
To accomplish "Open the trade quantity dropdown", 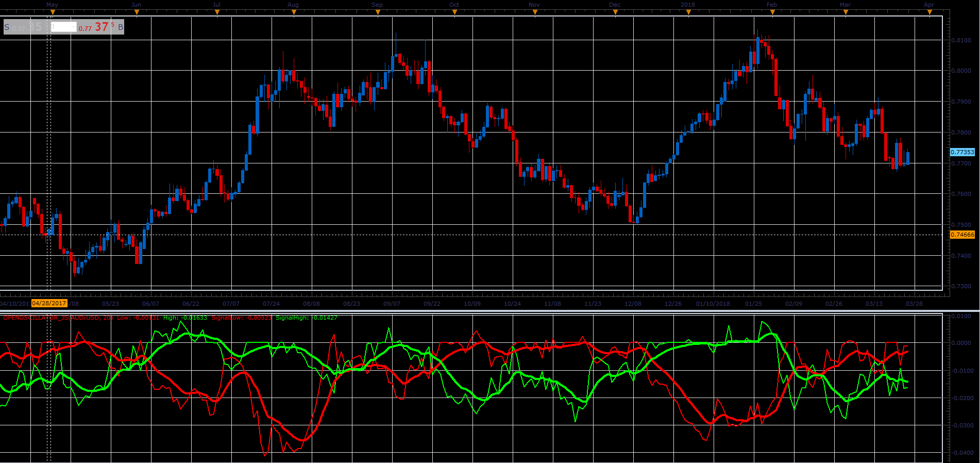I will pos(63,27).
